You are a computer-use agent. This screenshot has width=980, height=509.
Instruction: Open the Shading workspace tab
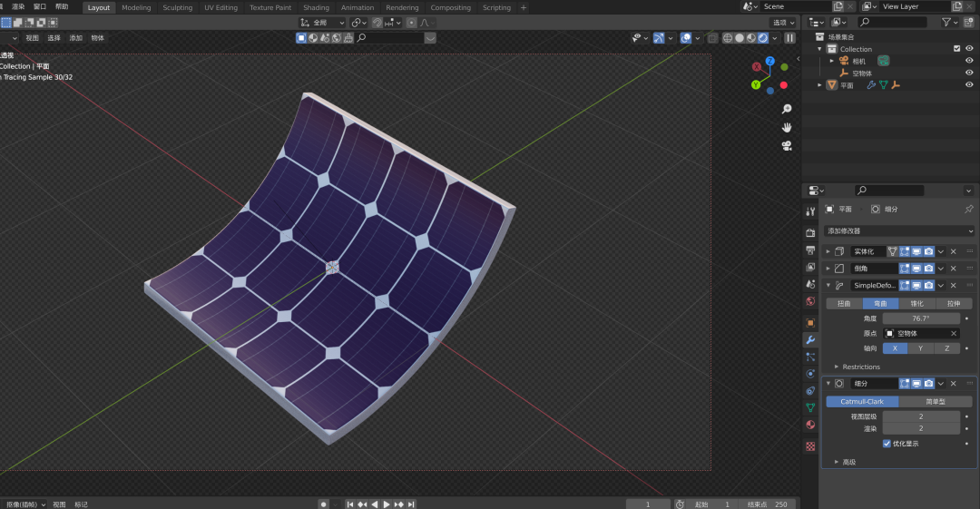pos(316,7)
